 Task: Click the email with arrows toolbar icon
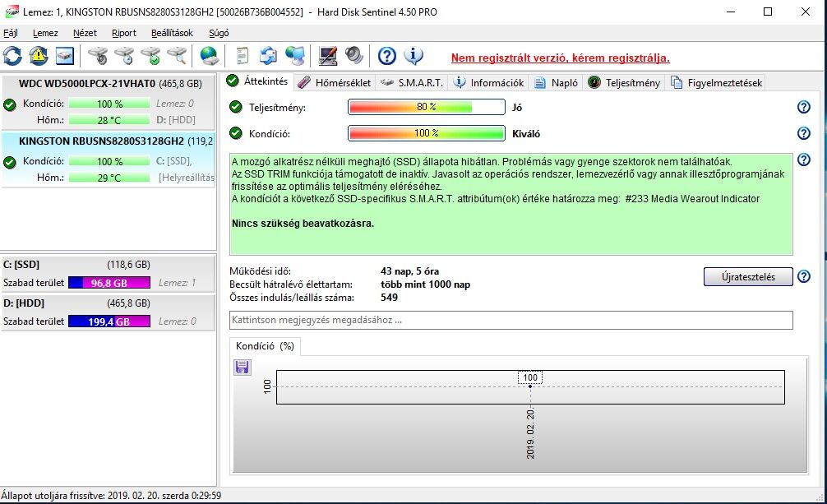coord(269,55)
